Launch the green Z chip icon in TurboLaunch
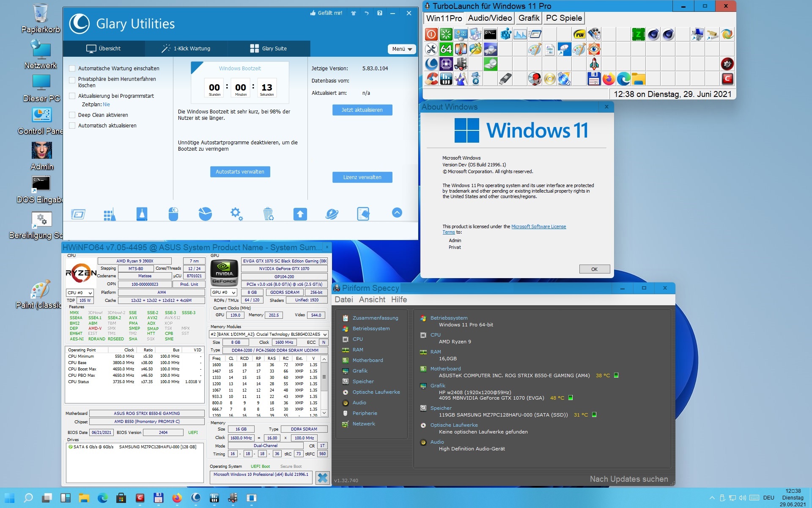Screen dimensions: 812x508 tap(638, 34)
